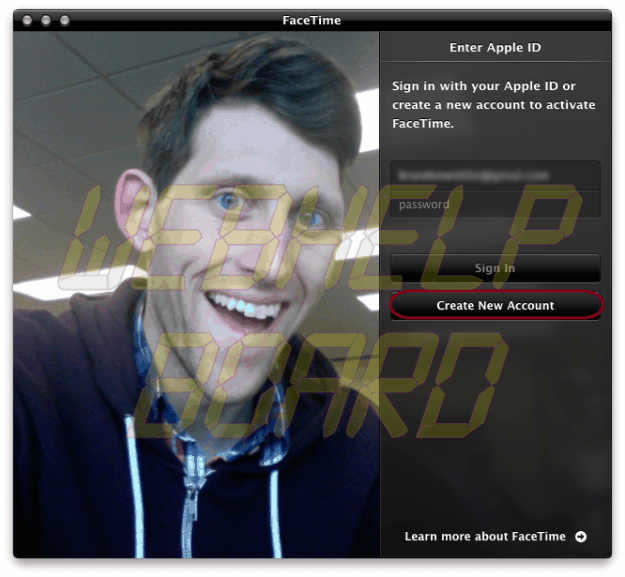Open Learn more about FaceTime link
The width and height of the screenshot is (625, 577).
pyautogui.click(x=485, y=536)
